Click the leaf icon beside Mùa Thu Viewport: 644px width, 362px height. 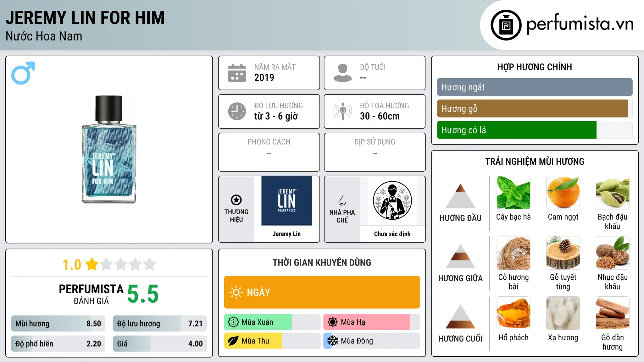pyautogui.click(x=233, y=341)
